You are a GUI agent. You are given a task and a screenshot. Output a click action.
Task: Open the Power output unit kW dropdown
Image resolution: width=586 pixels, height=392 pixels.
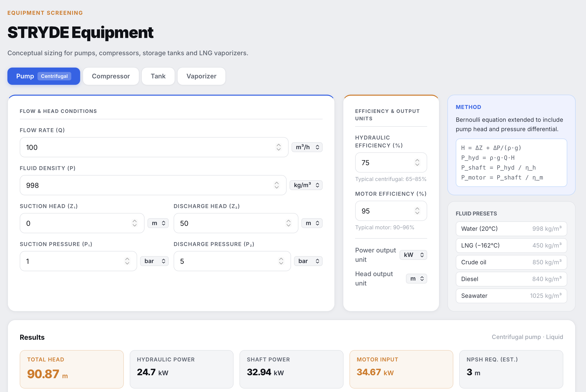click(x=413, y=255)
